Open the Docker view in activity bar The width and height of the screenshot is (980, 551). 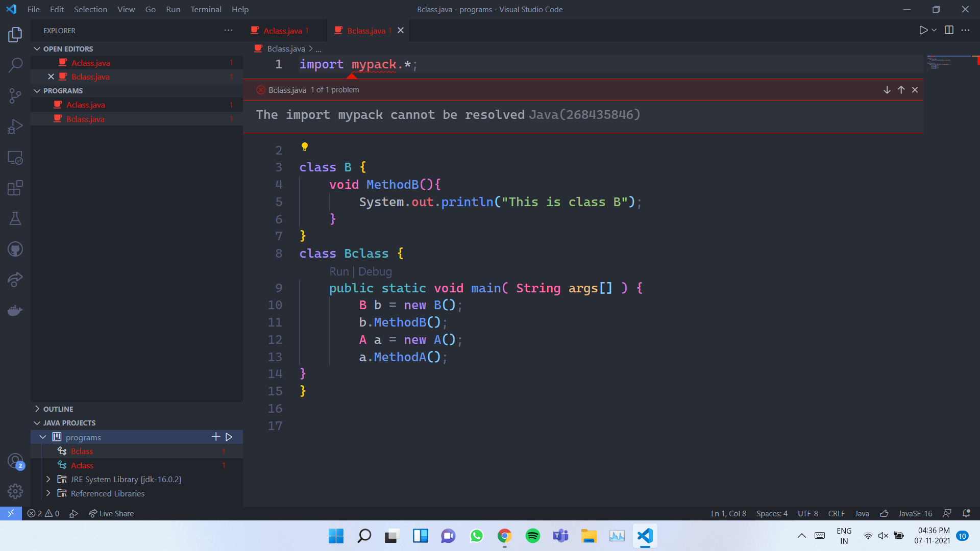coord(15,310)
